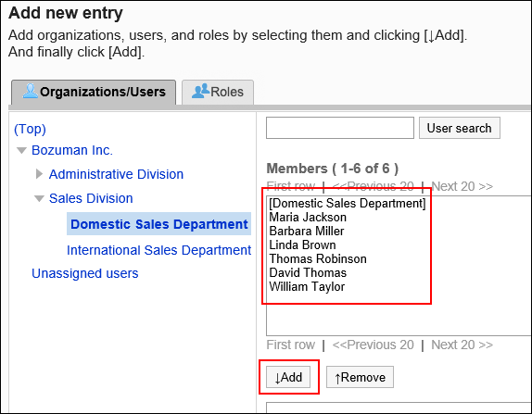Viewport: 532px width, 414px height.
Task: Click the ↓Add button
Action: 288,377
